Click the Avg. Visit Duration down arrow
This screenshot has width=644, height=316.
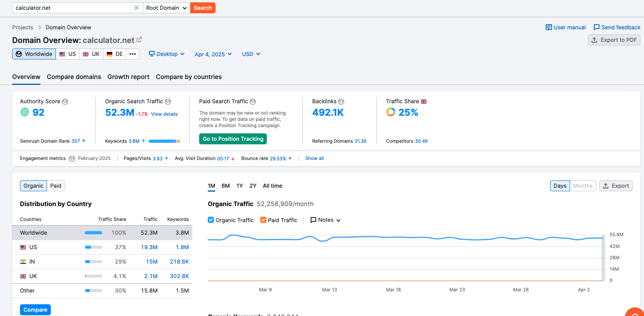point(233,159)
